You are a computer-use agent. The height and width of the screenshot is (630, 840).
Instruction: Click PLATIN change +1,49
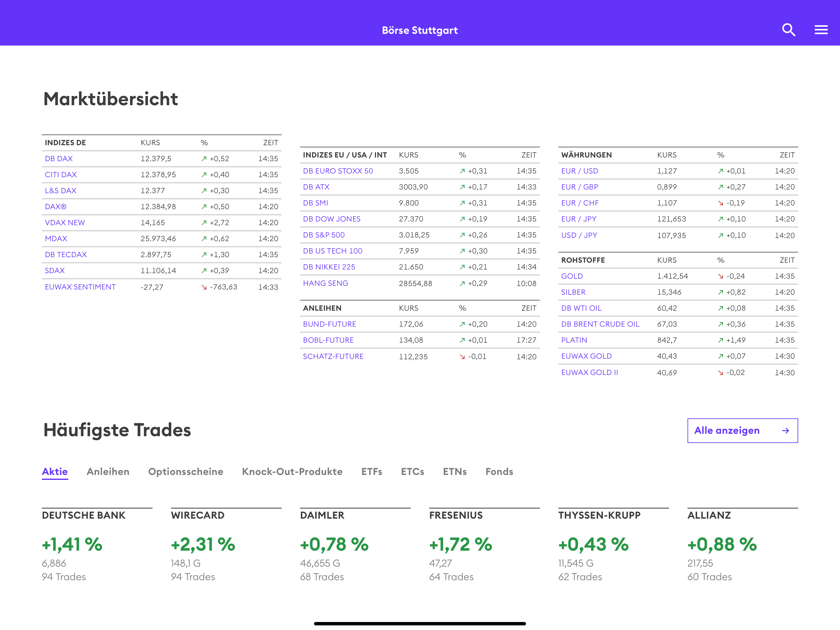[735, 340]
